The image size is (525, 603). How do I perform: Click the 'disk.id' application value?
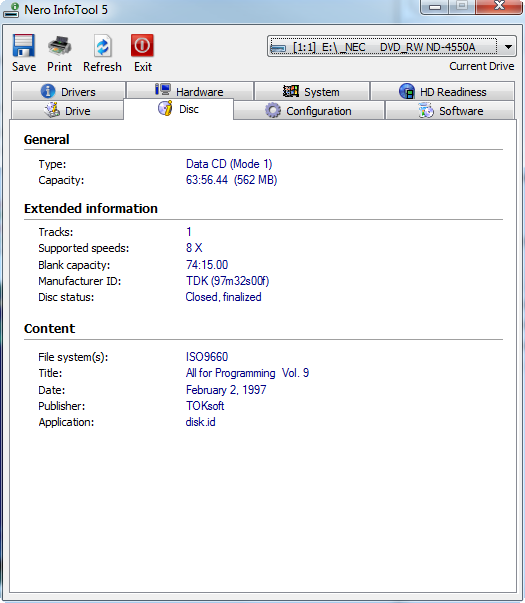pos(200,422)
